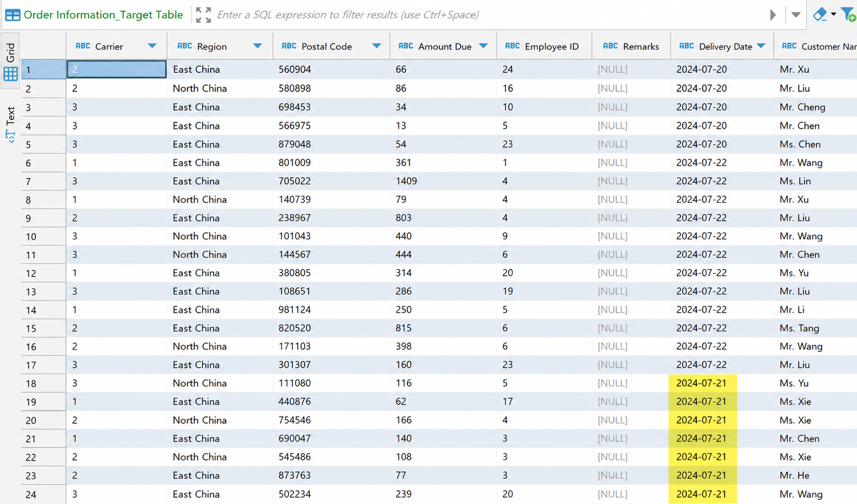Open the filter history dropdown arrow
The height and width of the screenshot is (504, 857).
(796, 15)
